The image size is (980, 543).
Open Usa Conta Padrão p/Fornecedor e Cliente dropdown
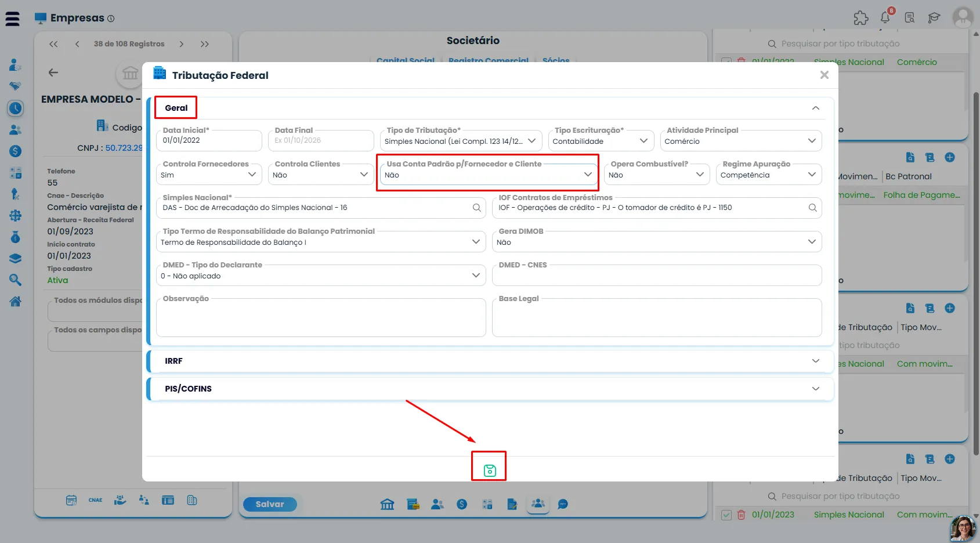489,175
